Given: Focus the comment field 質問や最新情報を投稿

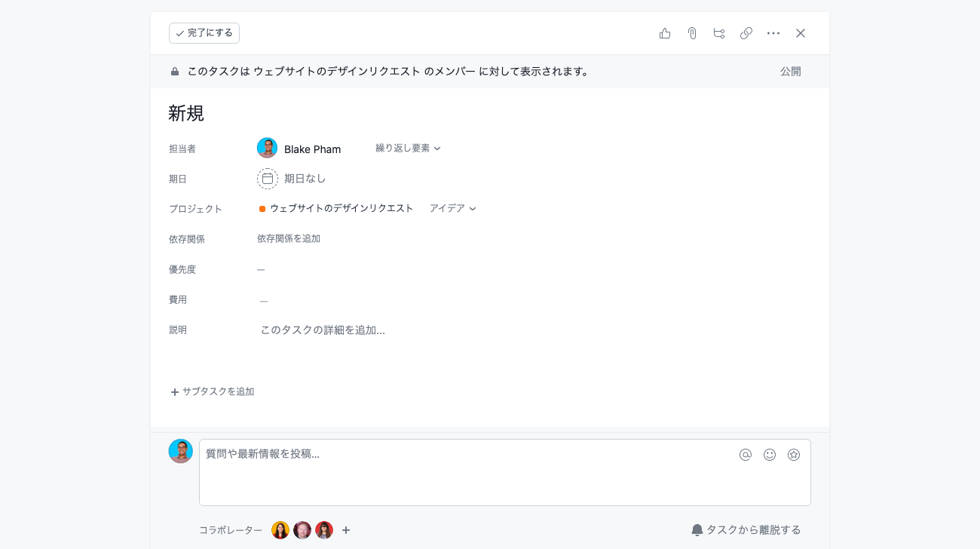Looking at the screenshot, I should click(505, 472).
